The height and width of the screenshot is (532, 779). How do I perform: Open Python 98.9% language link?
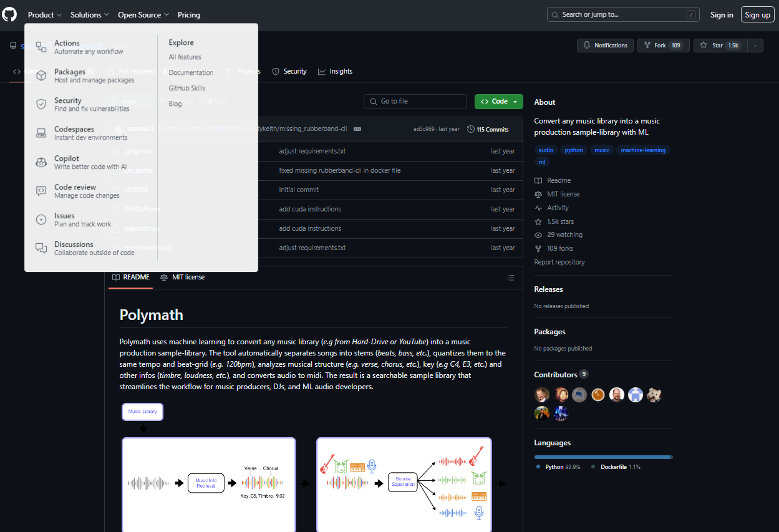(558, 467)
